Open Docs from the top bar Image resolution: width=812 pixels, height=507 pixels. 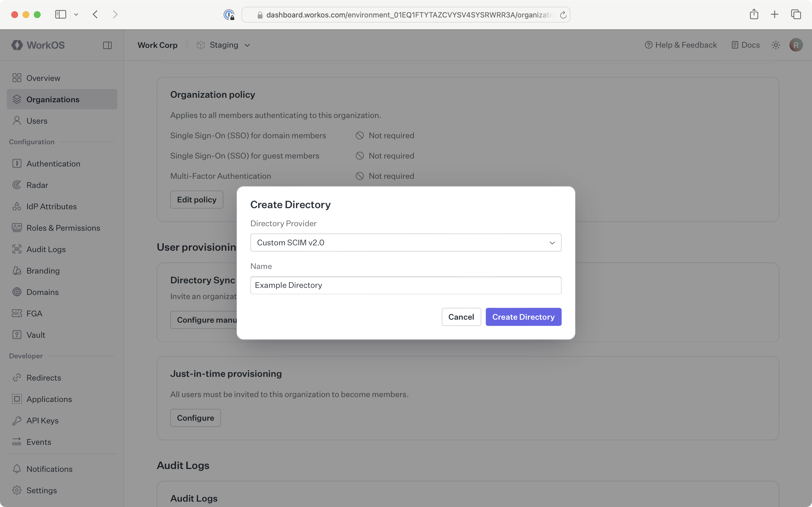click(745, 45)
